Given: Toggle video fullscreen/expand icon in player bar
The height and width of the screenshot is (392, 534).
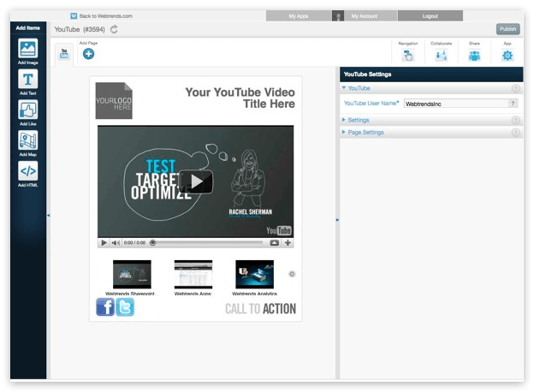Looking at the screenshot, I should [x=275, y=243].
